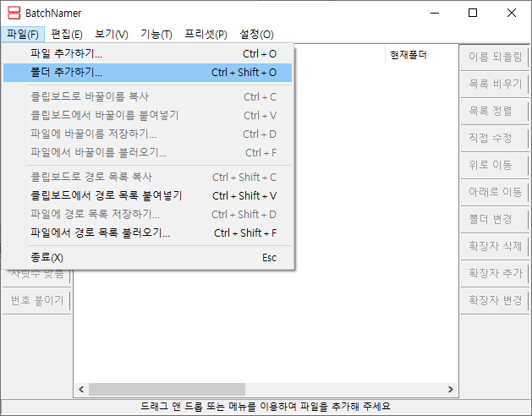Screen dimensions: 532x416
Task: Select 클립보드에서 바꿀이름 붙여넣기 entry
Action: (147, 116)
